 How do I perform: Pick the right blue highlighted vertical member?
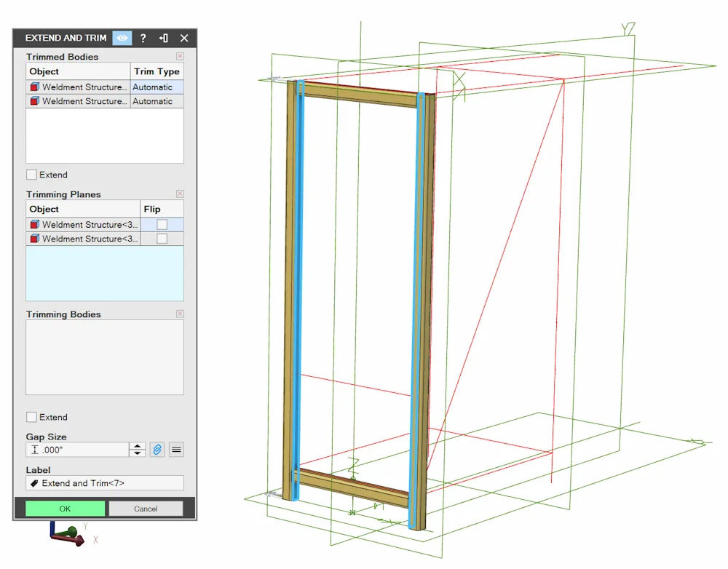tap(417, 310)
